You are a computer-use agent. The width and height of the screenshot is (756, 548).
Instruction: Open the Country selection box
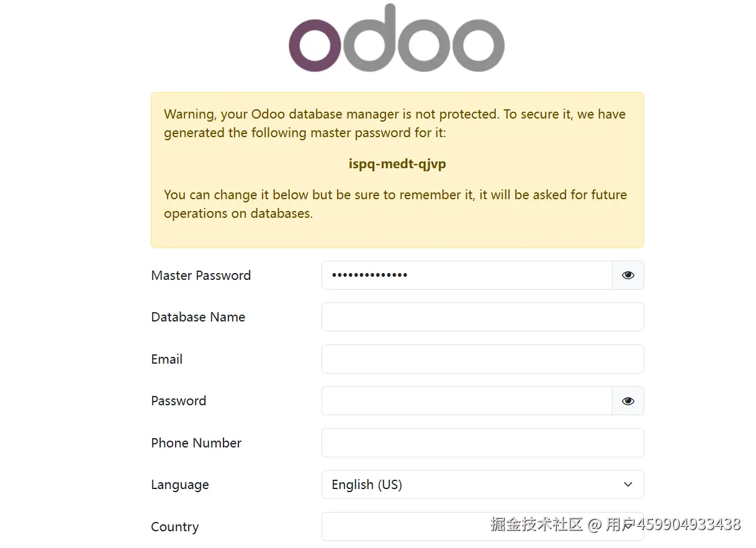403,526
